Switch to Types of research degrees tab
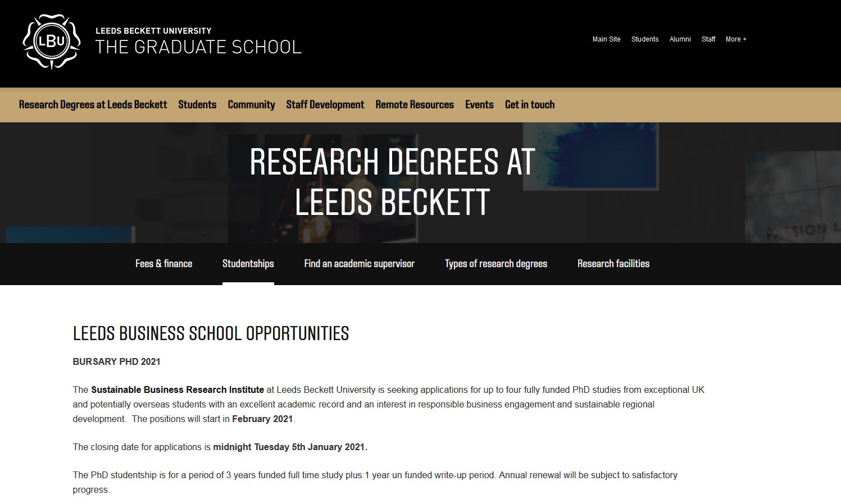 point(496,264)
